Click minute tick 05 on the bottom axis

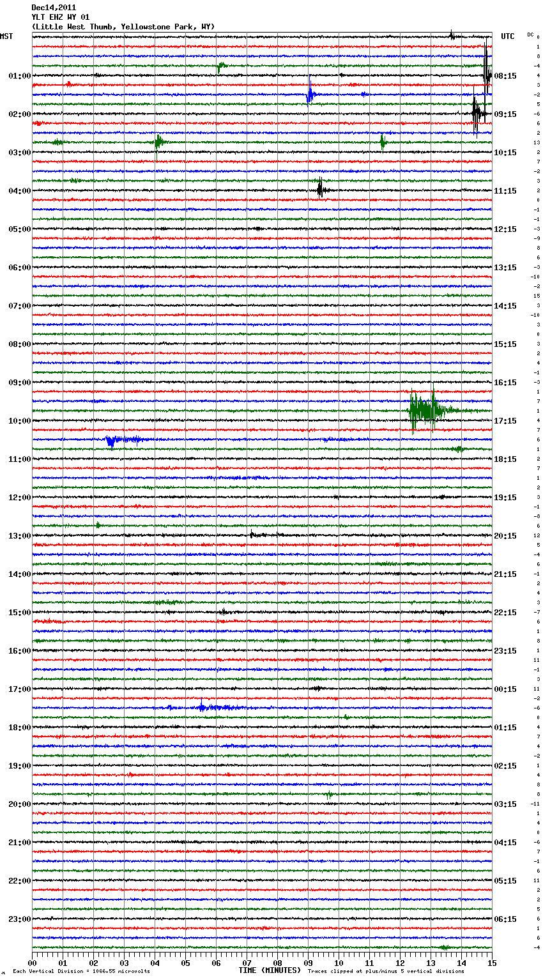[185, 963]
